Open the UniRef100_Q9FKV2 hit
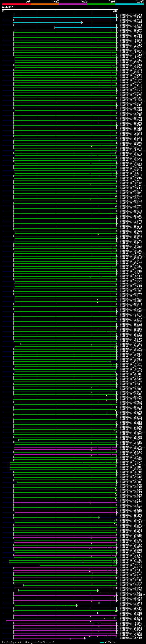Image resolution: width=146 pixels, height=644 pixels. pyautogui.click(x=131, y=20)
